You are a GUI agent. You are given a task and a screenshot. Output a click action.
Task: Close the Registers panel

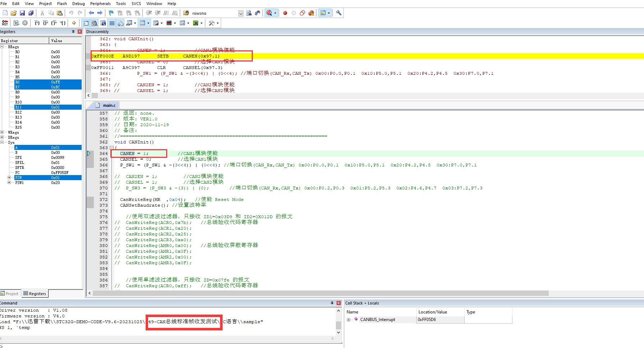coord(80,32)
